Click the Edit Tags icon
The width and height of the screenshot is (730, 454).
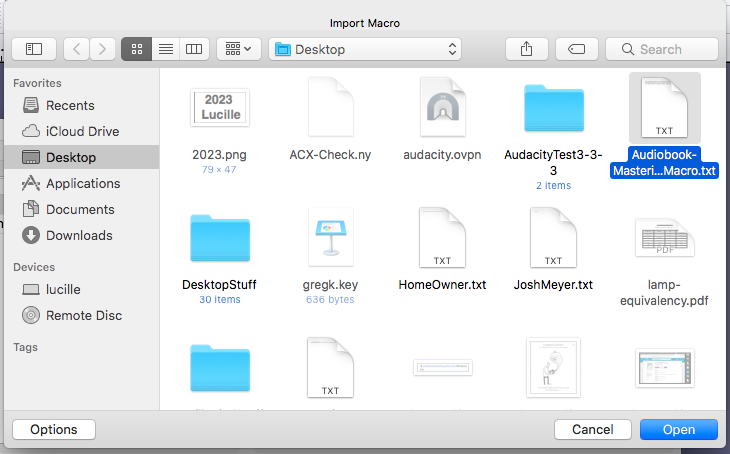point(576,49)
